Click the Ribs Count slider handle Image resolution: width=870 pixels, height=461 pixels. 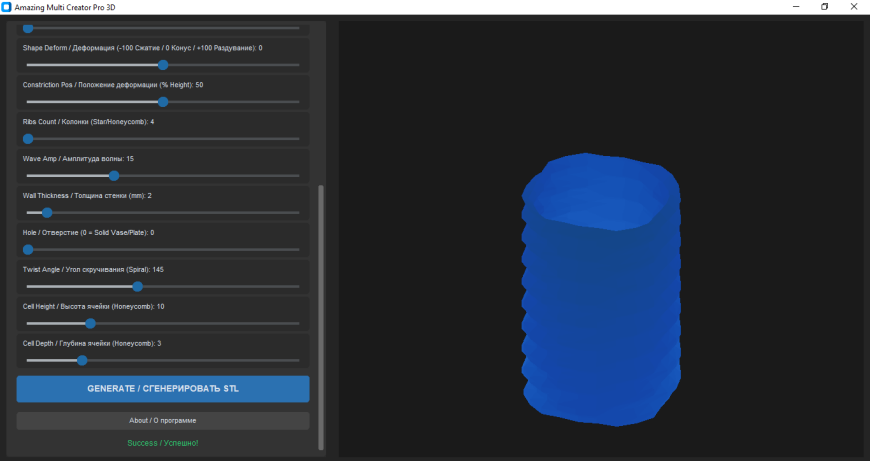pos(28,139)
